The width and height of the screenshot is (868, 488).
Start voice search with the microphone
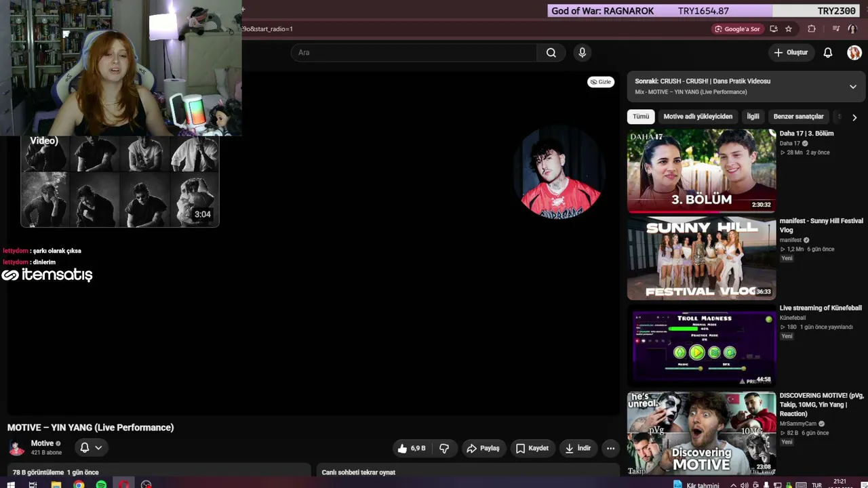(582, 53)
